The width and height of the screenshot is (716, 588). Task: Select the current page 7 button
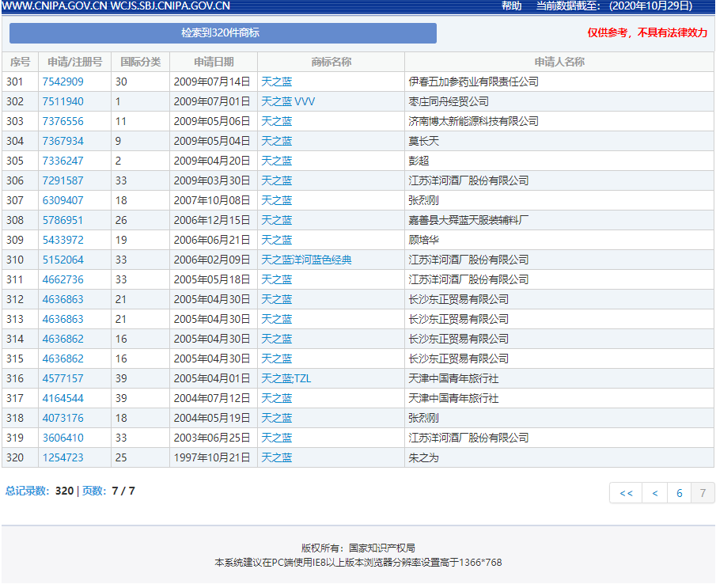coord(702,493)
